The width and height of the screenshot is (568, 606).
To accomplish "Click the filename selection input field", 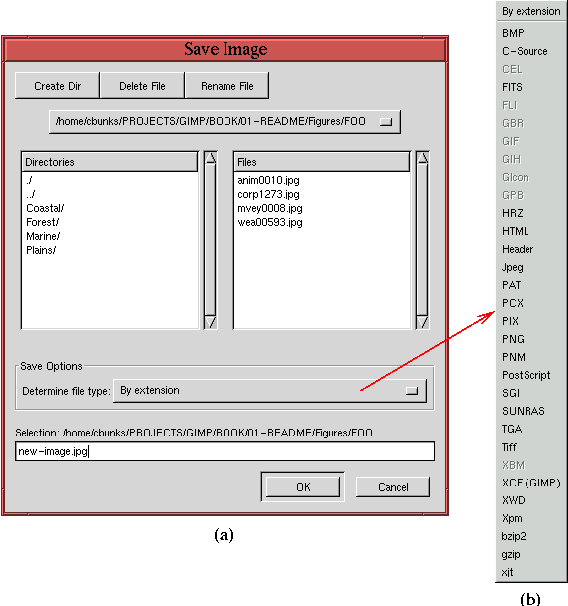I will click(225, 451).
